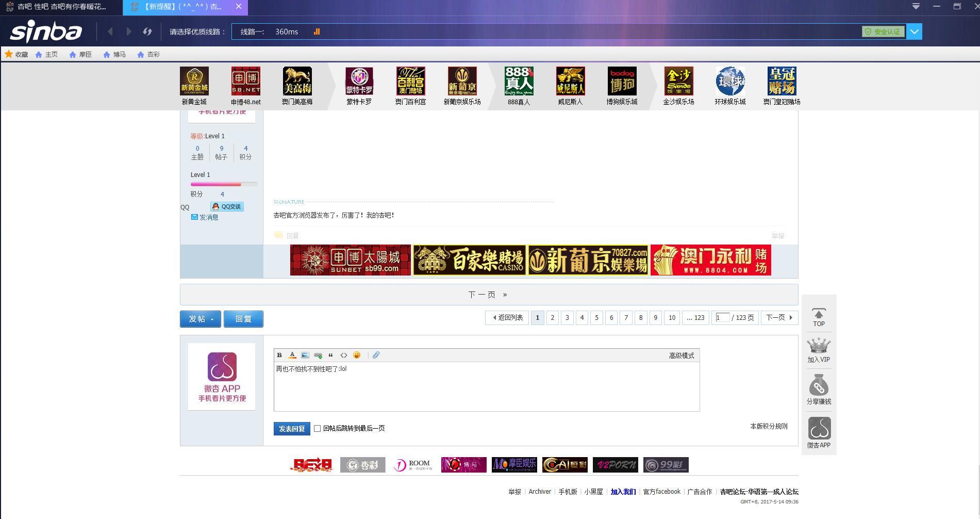980x519 pixels.
Task: Open the 主页 bookmark
Action: pos(46,54)
